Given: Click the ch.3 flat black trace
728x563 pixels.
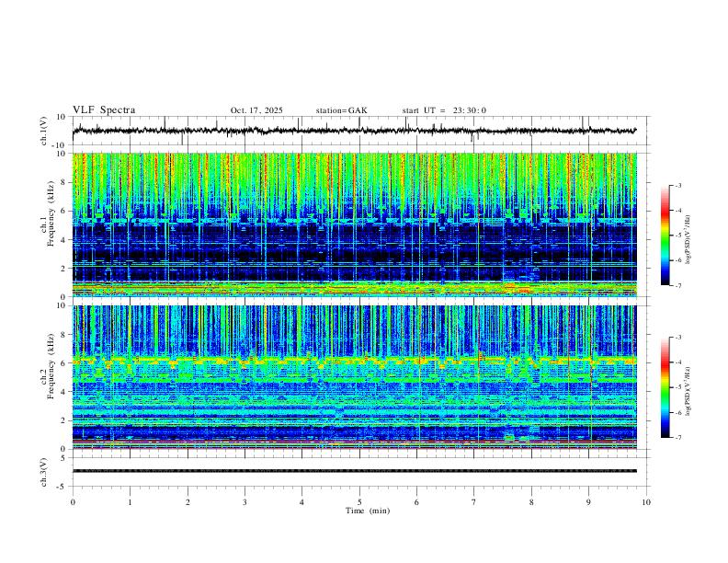Looking at the screenshot, I should (354, 471).
